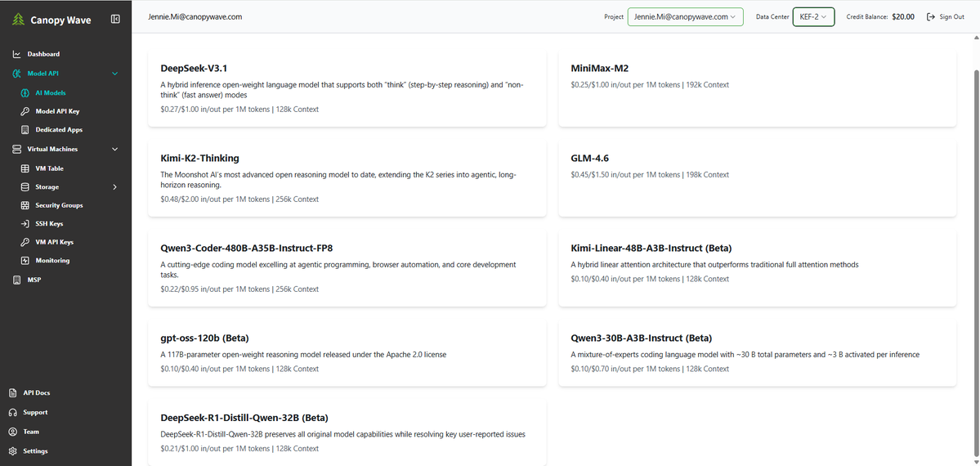Click the key icon beside Model API Key
The height and width of the screenshot is (466, 980).
tap(25, 111)
